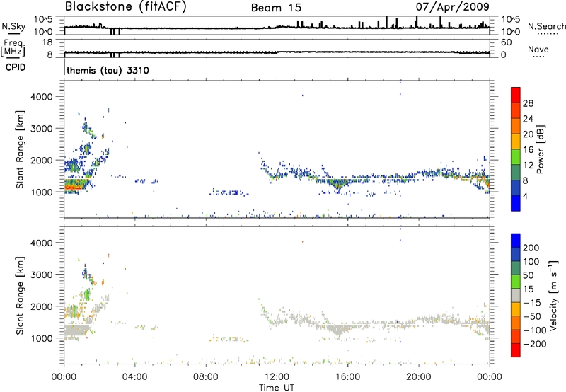Click the 'N.Sky' legend label
Viewport: 566px width, 392px height.
click(x=13, y=26)
